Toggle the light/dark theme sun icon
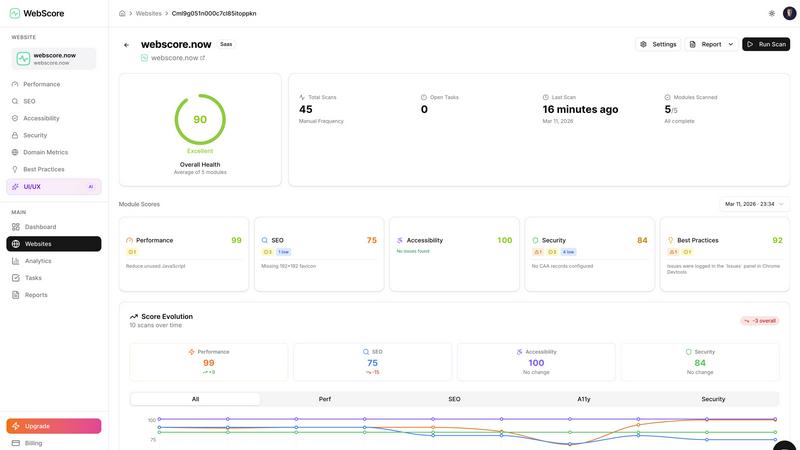 771,13
